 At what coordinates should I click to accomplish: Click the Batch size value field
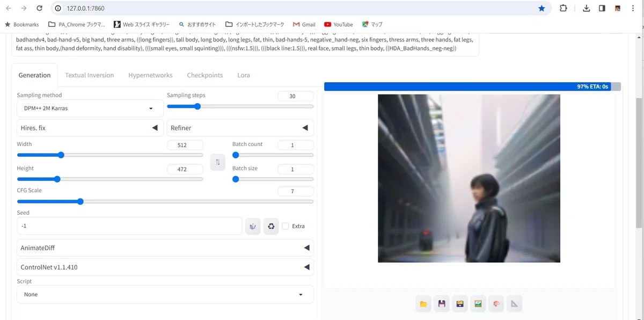296,169
